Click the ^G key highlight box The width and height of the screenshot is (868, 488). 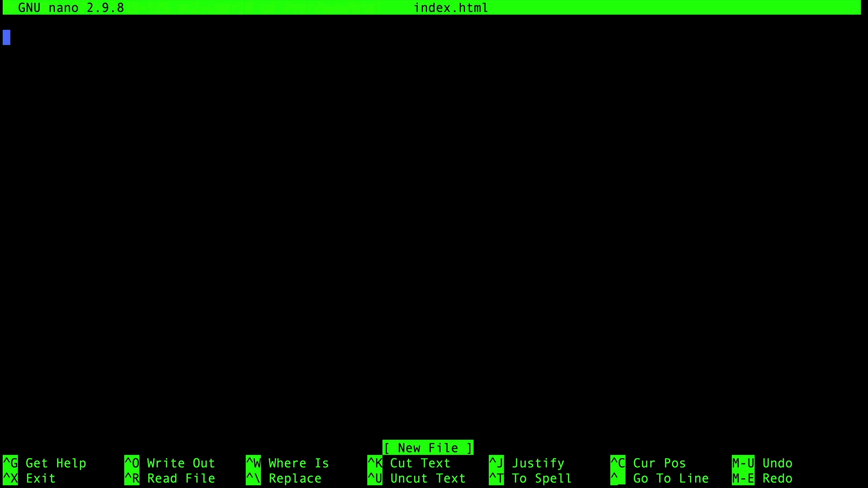10,463
